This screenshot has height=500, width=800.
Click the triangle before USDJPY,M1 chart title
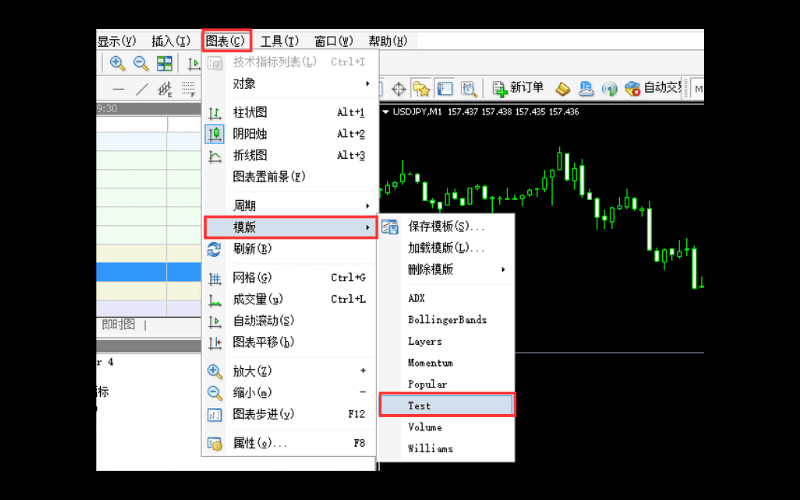coord(386,112)
